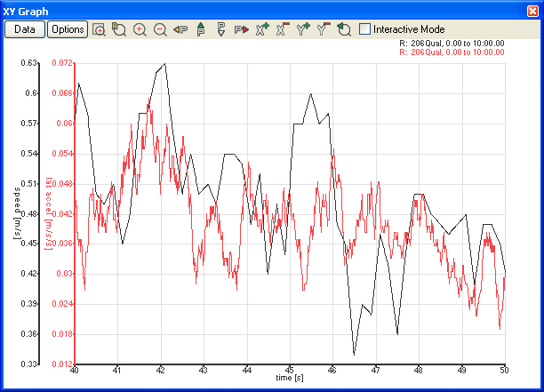Click the undo zoom magnifier icon
Screen dimensions: 544x392
coord(344,29)
